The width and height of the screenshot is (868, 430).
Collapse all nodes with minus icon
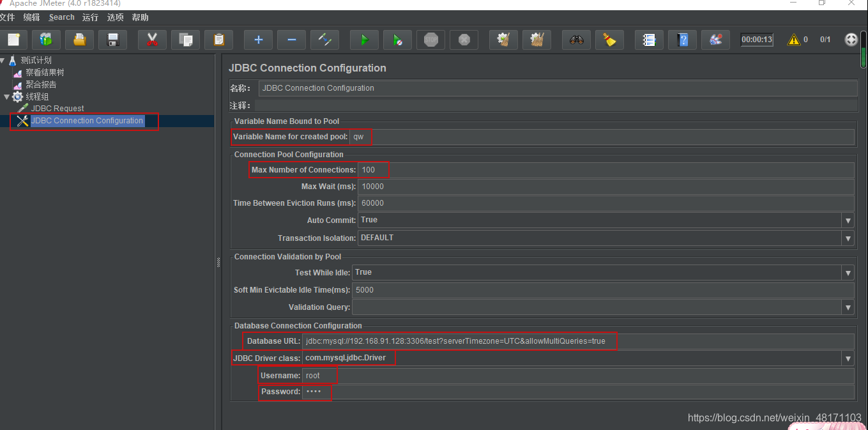[291, 40]
